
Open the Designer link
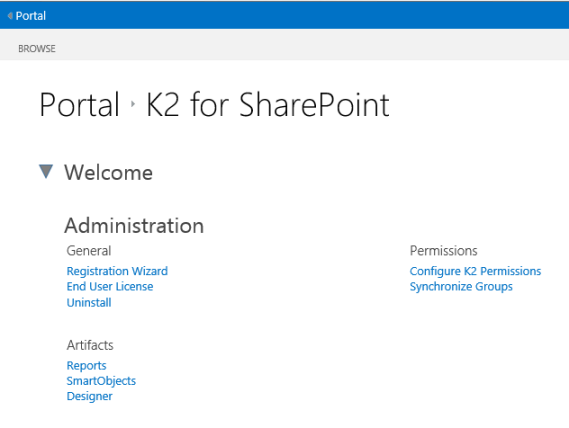pos(89,396)
